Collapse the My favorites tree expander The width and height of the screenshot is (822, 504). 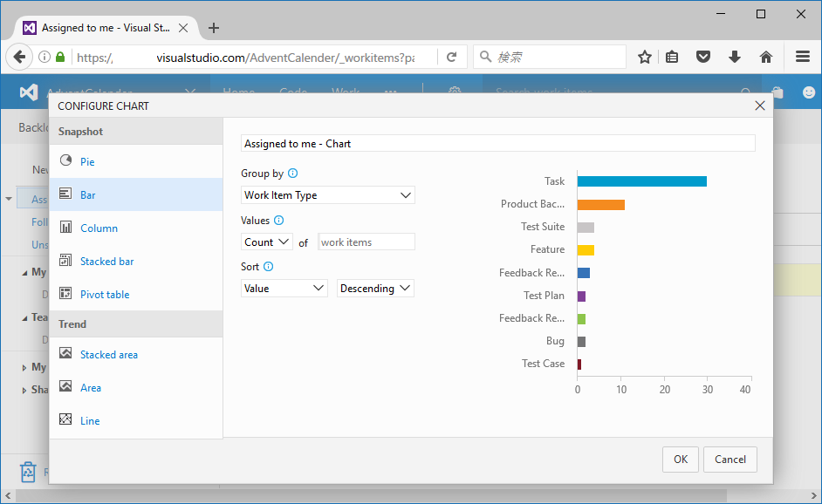point(24,273)
